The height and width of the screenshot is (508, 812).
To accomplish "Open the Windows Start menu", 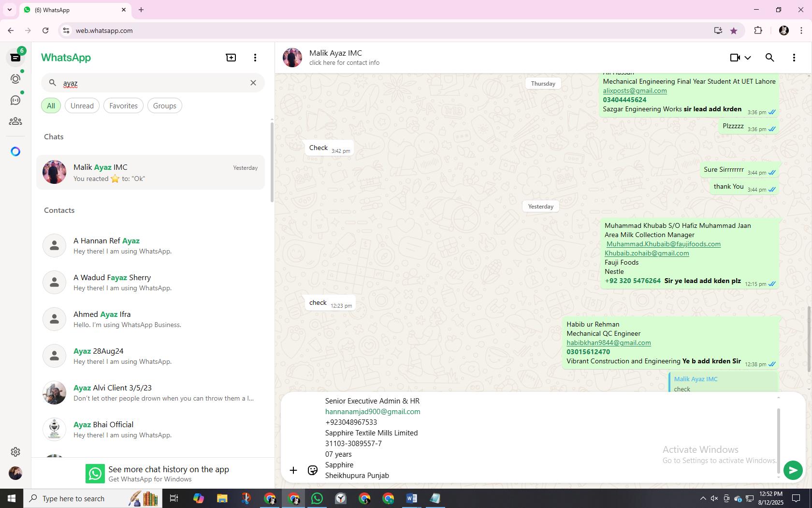I will point(12,498).
